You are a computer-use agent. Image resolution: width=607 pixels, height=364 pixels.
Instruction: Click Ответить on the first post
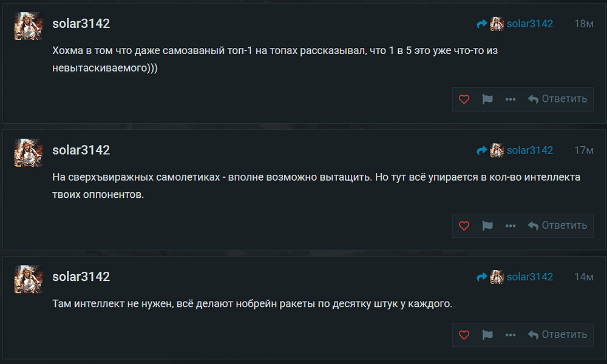click(x=557, y=99)
